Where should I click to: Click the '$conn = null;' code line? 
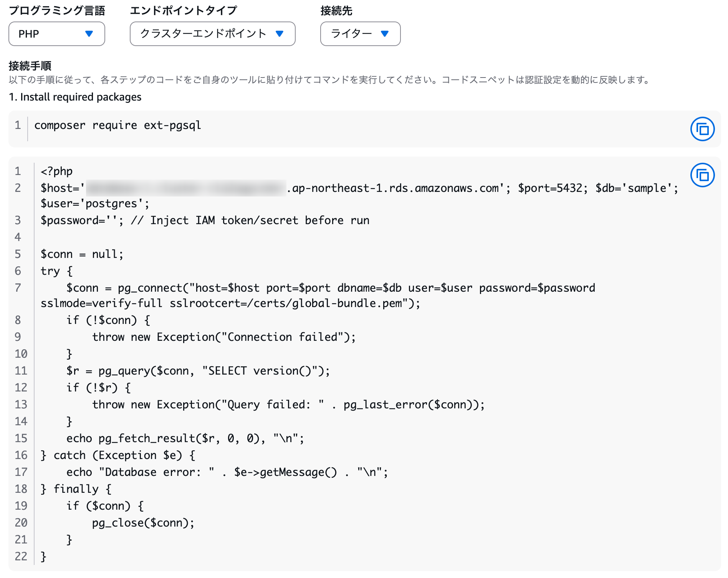click(x=82, y=254)
